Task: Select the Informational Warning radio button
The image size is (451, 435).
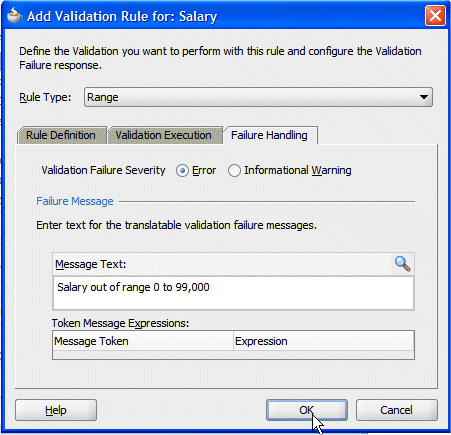Action: coord(234,171)
